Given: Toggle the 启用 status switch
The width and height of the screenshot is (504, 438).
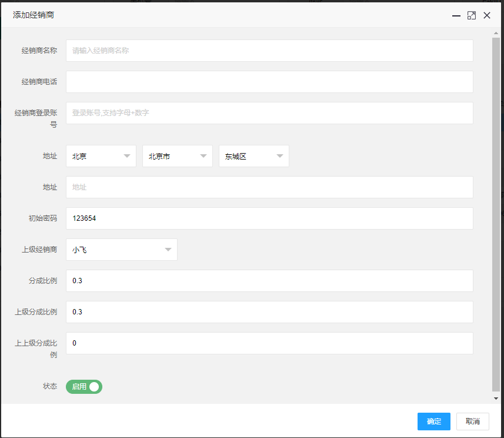Looking at the screenshot, I should [84, 387].
